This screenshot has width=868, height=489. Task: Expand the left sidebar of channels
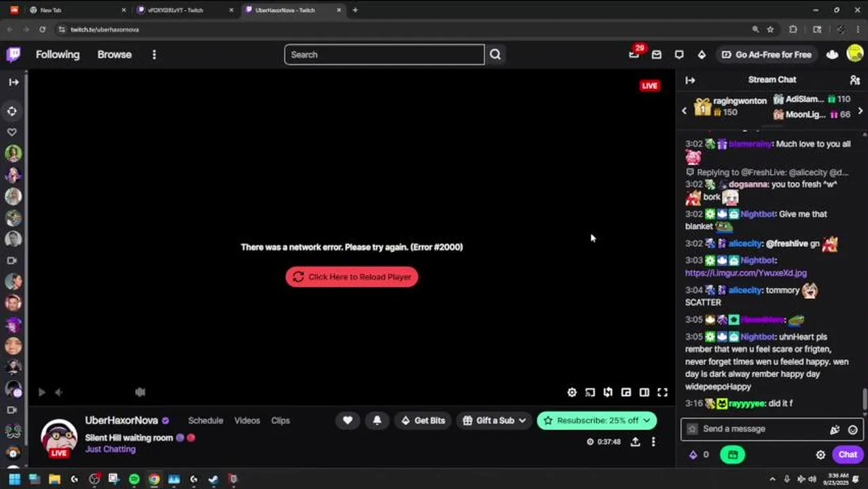tap(14, 81)
